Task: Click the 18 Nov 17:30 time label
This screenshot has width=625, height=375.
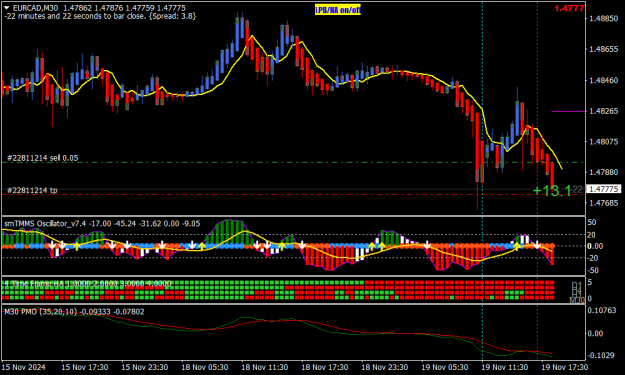Action: [324, 367]
